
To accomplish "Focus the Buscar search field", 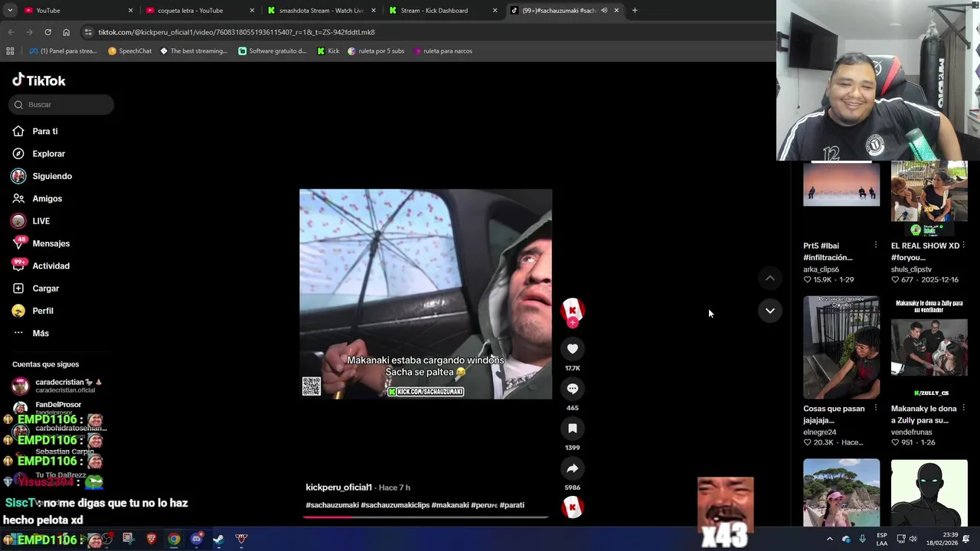I will pos(61,105).
